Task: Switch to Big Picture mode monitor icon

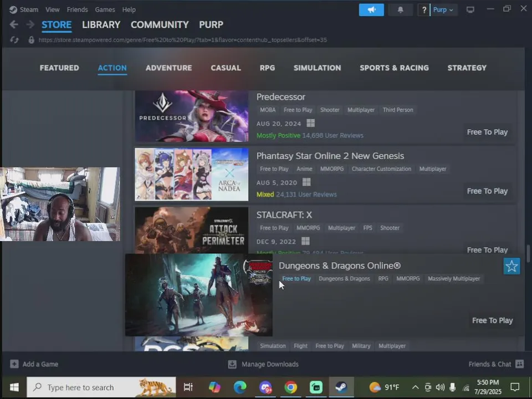Action: click(x=470, y=10)
